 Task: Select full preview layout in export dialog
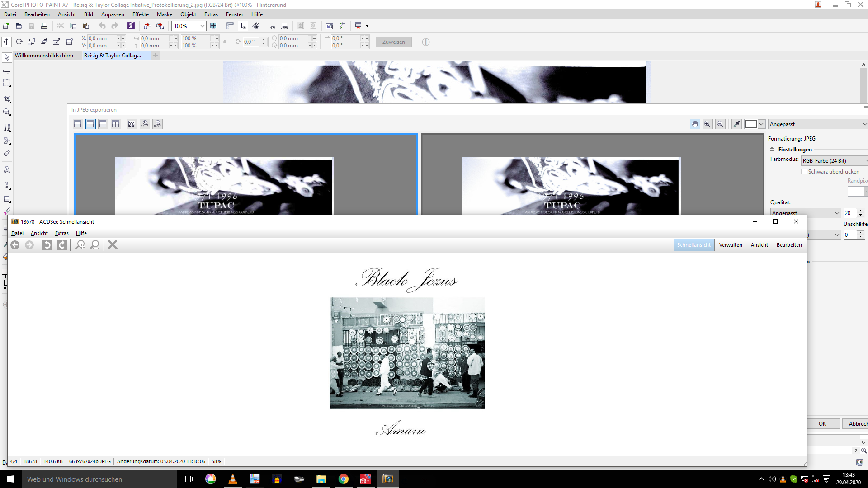78,124
